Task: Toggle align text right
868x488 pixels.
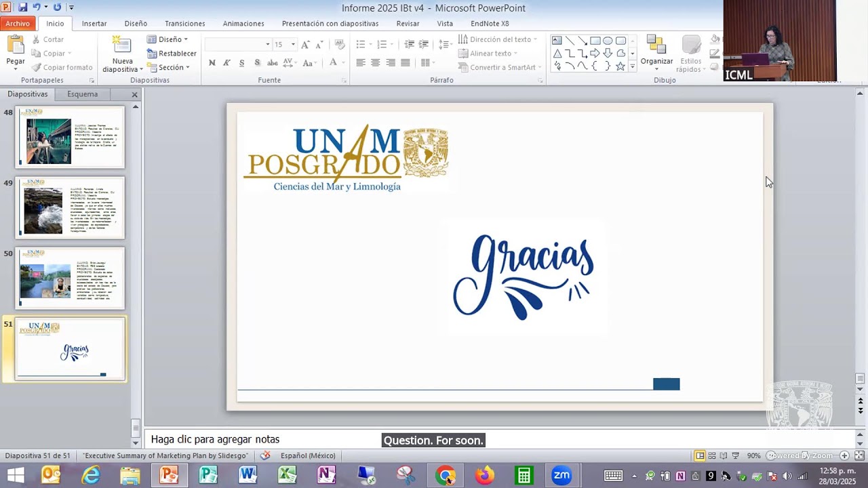Action: [391, 63]
